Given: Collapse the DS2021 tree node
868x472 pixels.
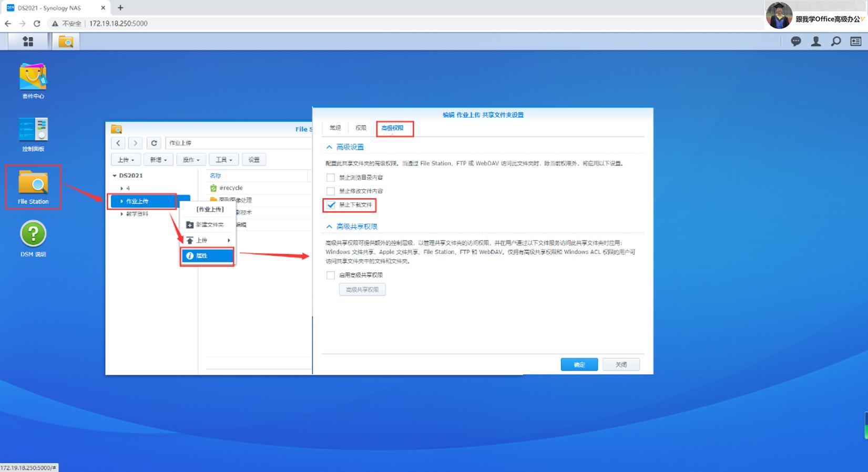Looking at the screenshot, I should point(115,176).
